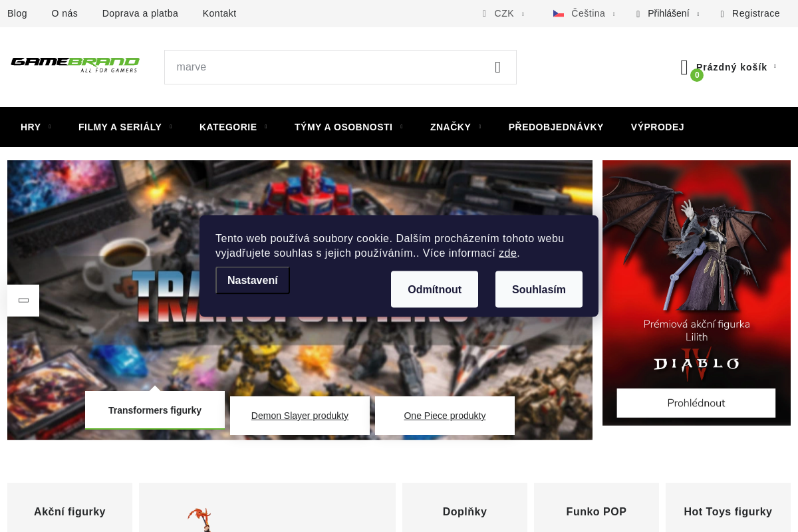Click the cookie Nastavení button
The height and width of the screenshot is (532, 798).
[x=253, y=281]
